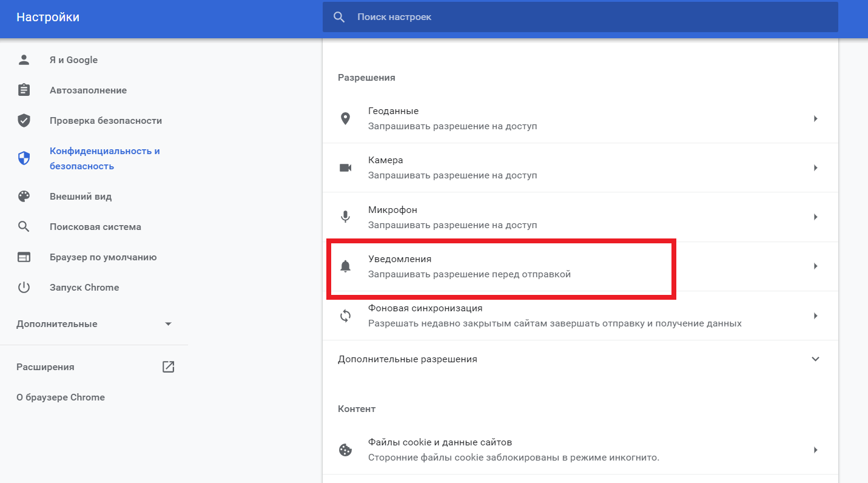The height and width of the screenshot is (483, 868).
Task: Click the magnifier icon in the search bar
Action: click(x=340, y=17)
